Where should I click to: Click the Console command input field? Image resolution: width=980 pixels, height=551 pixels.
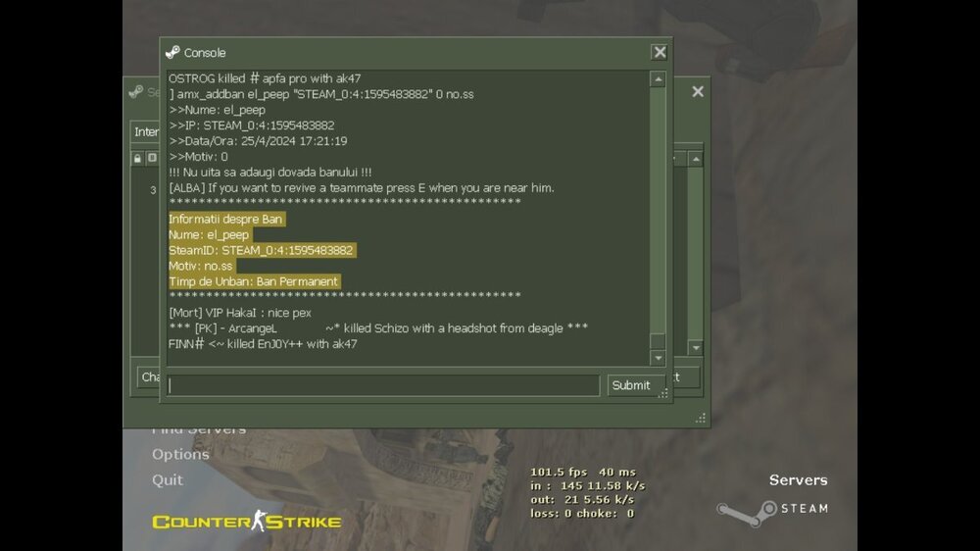[382, 385]
